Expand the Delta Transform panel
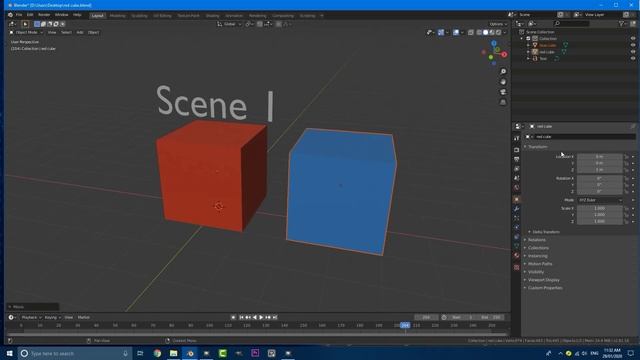The width and height of the screenshot is (640, 360). (x=545, y=232)
